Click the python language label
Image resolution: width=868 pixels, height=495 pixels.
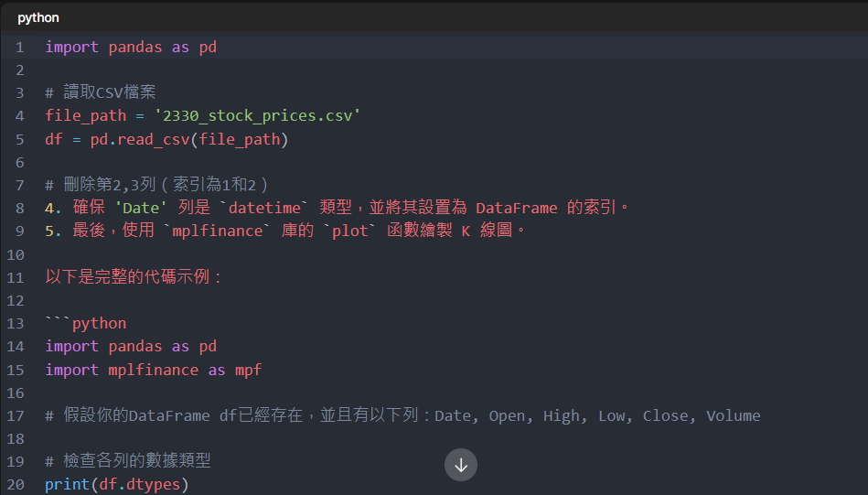tap(38, 17)
